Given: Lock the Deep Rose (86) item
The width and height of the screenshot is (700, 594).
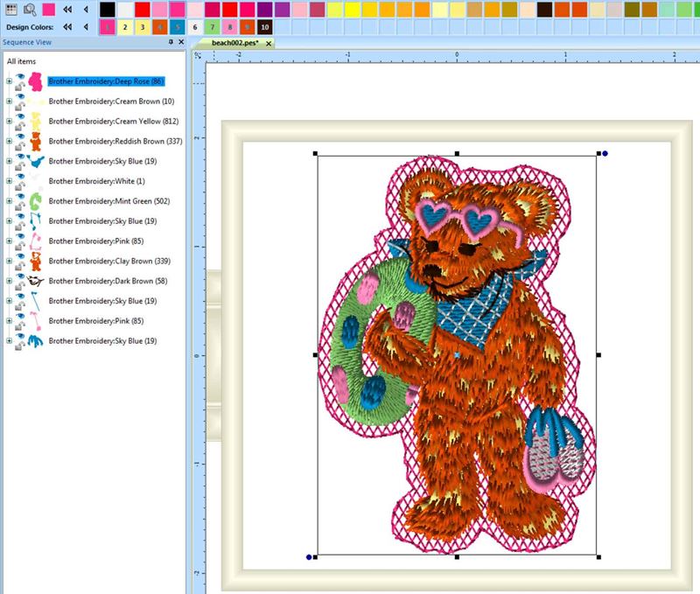Looking at the screenshot, I should [19, 86].
